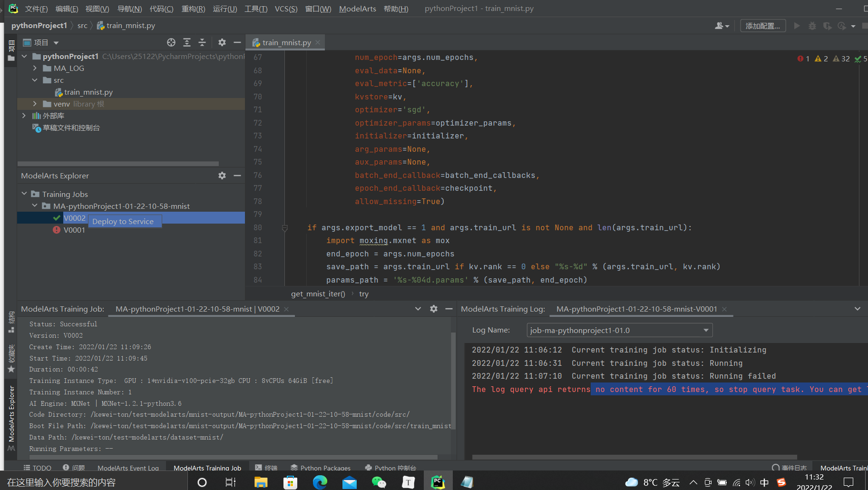This screenshot has height=490, width=868.
Task: Open ModelArts Explorer sidebar tool button
Action: 11,418
